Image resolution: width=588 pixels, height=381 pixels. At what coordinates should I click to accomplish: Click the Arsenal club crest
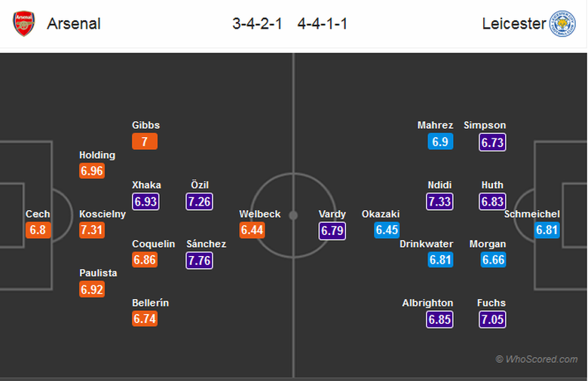pos(24,23)
